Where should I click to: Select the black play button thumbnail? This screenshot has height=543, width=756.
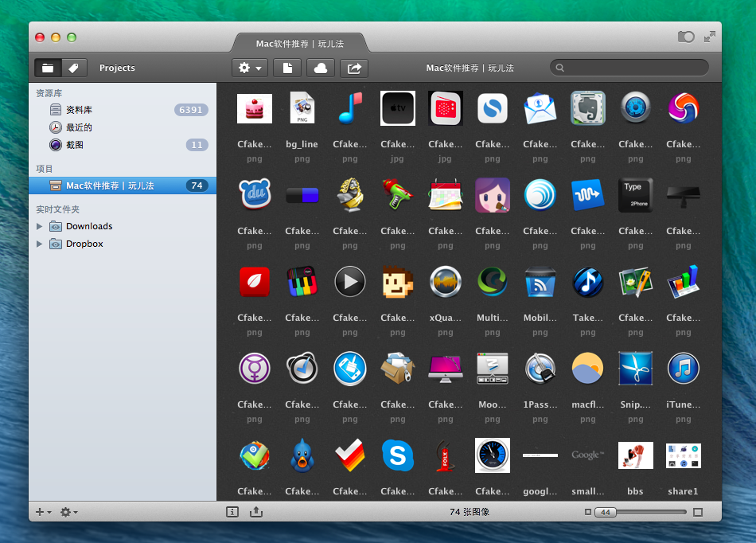click(x=350, y=282)
